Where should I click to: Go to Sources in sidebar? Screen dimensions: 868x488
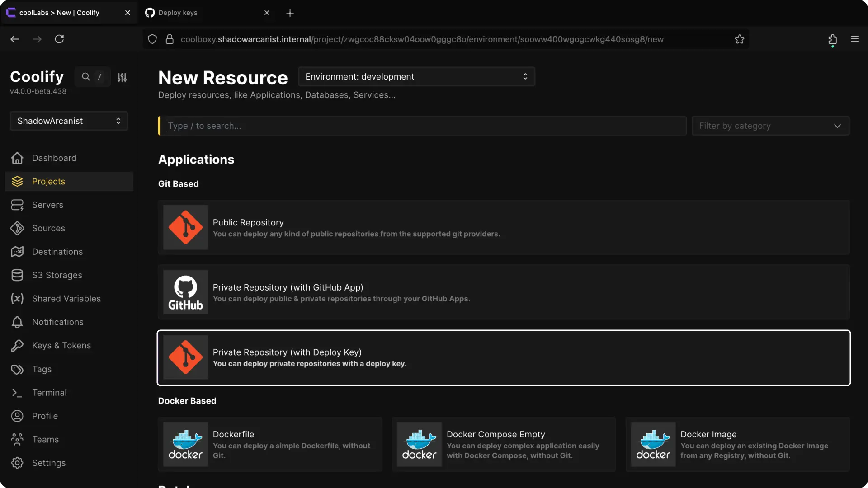[48, 228]
